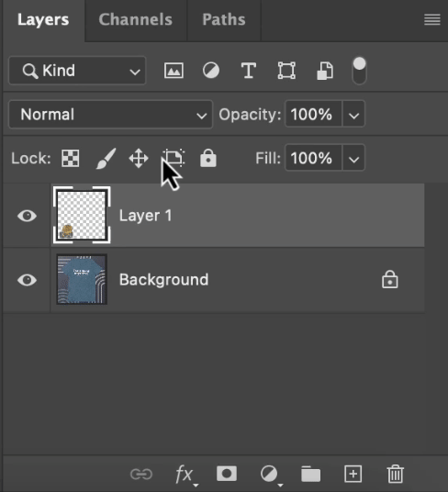Switch to the Paths tab

click(224, 19)
